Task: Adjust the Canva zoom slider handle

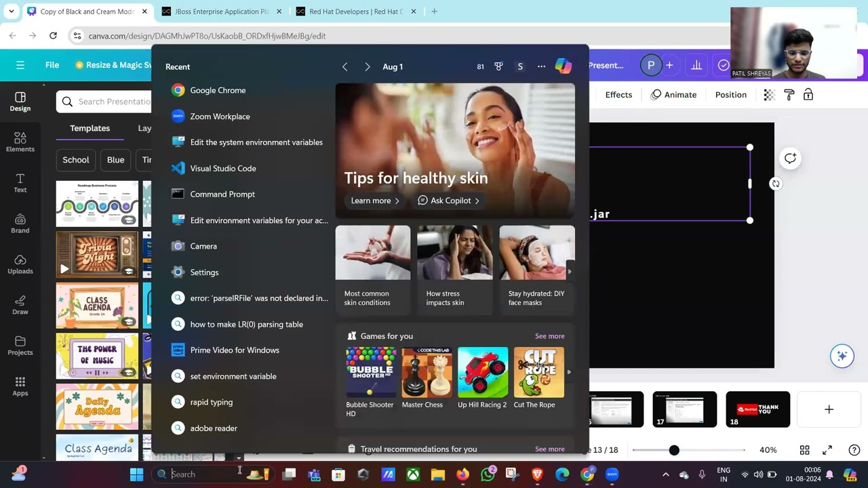Action: click(674, 450)
